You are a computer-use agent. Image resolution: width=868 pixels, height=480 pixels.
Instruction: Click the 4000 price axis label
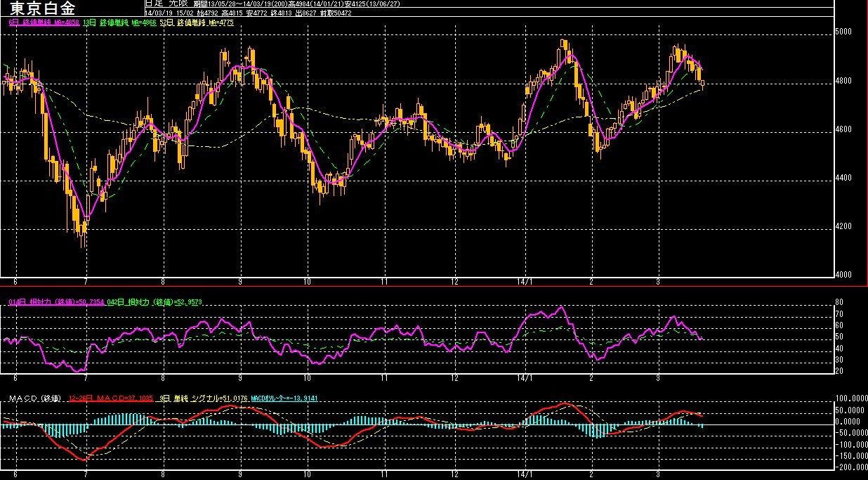pyautogui.click(x=845, y=275)
